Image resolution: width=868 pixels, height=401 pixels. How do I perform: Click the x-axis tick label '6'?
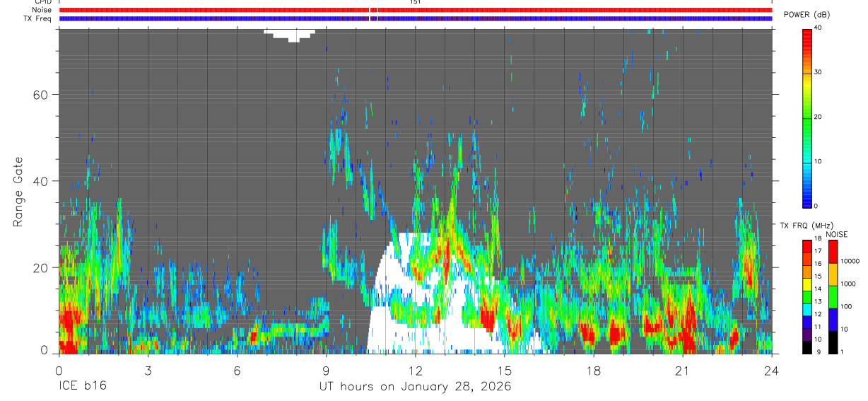click(x=237, y=370)
